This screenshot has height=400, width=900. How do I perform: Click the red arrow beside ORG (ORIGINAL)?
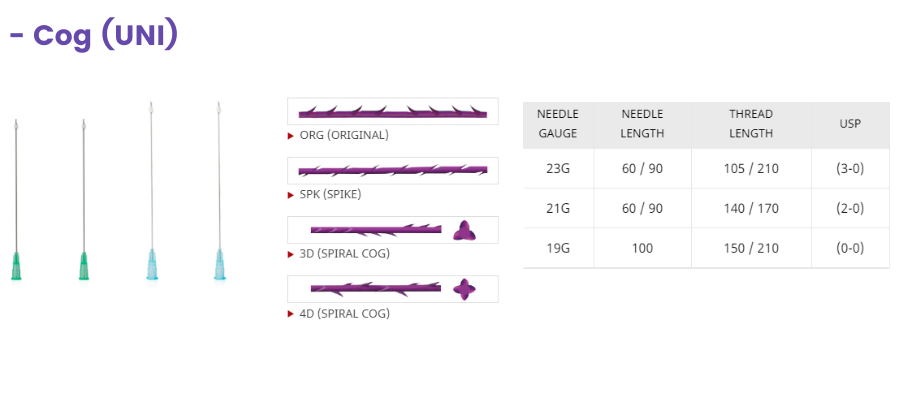291,135
